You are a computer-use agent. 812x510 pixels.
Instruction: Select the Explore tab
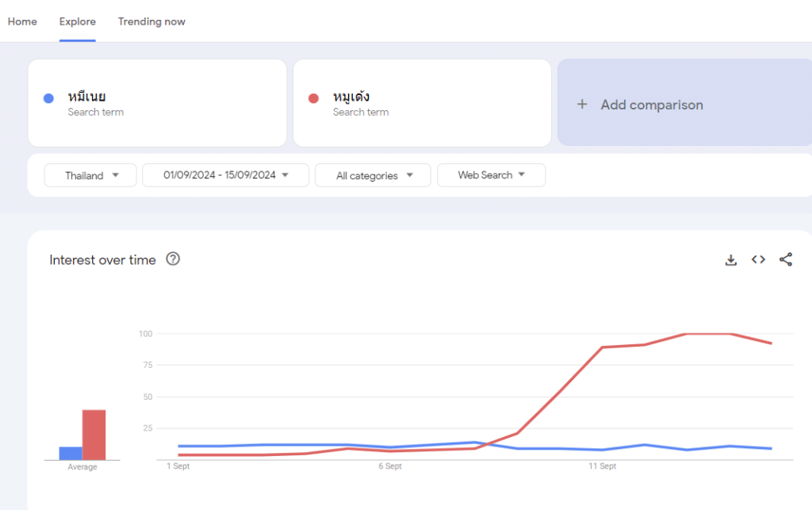pos(77,21)
